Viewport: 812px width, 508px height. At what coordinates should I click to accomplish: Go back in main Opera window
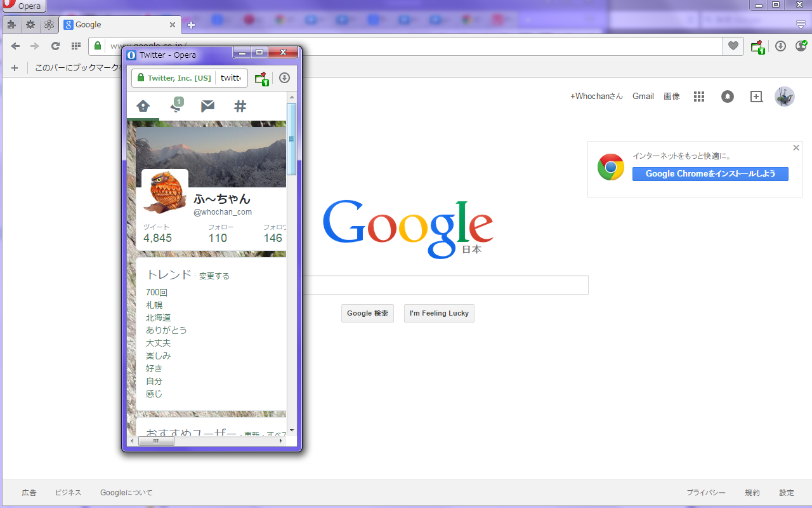[15, 46]
